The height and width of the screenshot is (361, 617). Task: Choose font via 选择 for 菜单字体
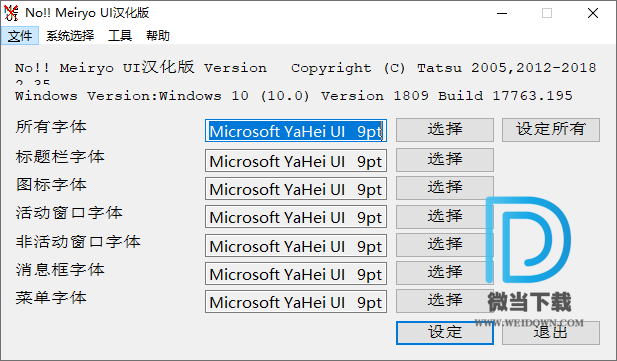445,301
